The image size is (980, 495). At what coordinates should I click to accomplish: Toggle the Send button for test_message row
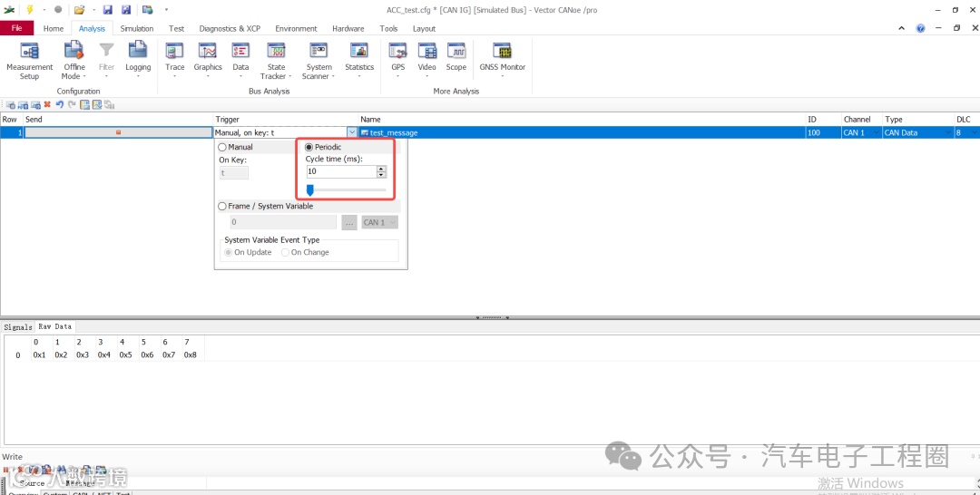118,132
